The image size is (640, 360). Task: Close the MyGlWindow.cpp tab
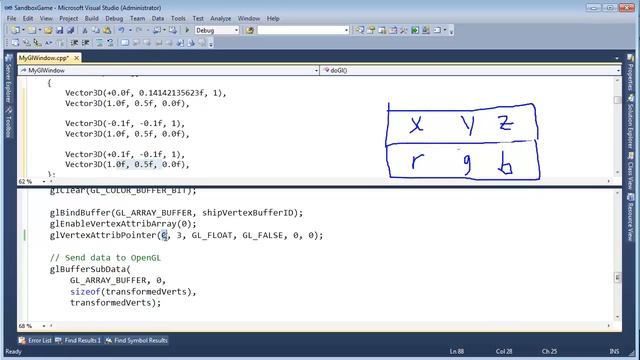click(76, 58)
